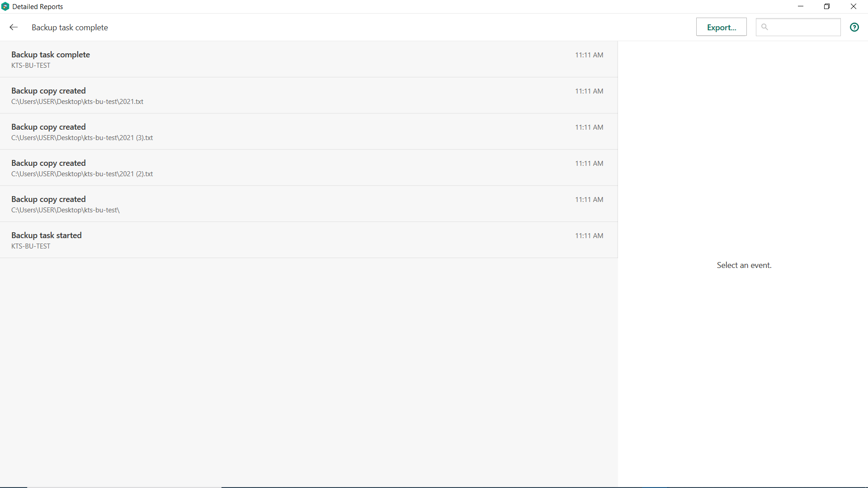The height and width of the screenshot is (488, 868).
Task: Focus the search input field
Action: coord(805,28)
